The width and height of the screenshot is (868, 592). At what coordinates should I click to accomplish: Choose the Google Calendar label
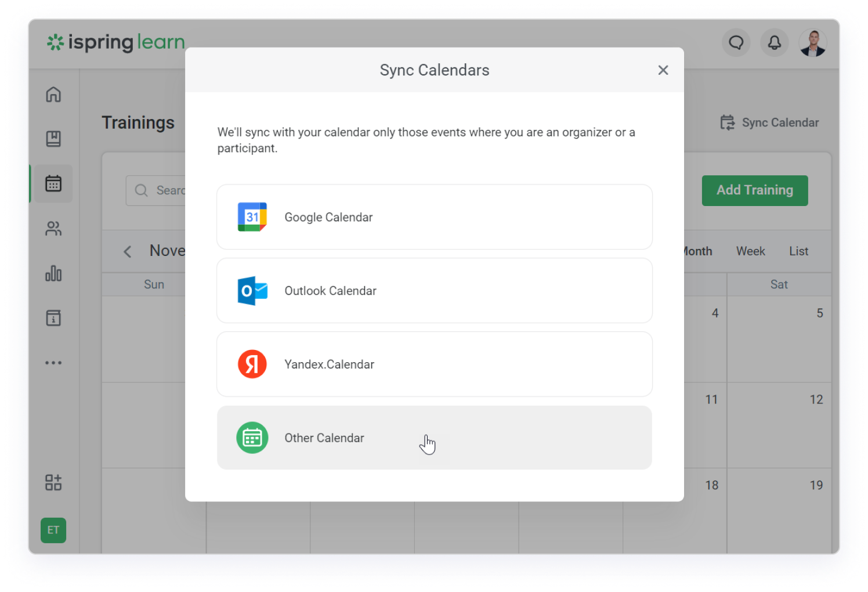(x=328, y=217)
